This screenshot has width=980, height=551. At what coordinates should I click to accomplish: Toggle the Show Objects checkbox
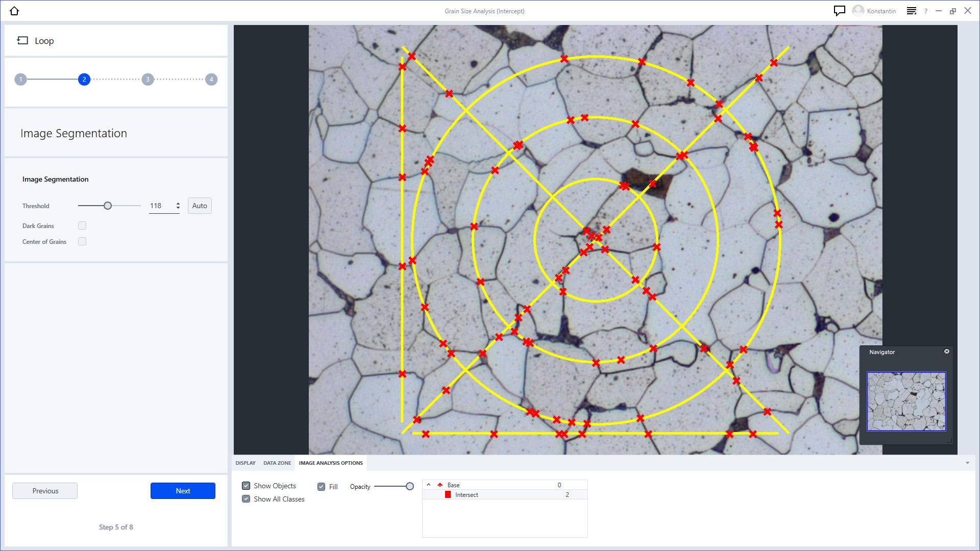pos(247,486)
